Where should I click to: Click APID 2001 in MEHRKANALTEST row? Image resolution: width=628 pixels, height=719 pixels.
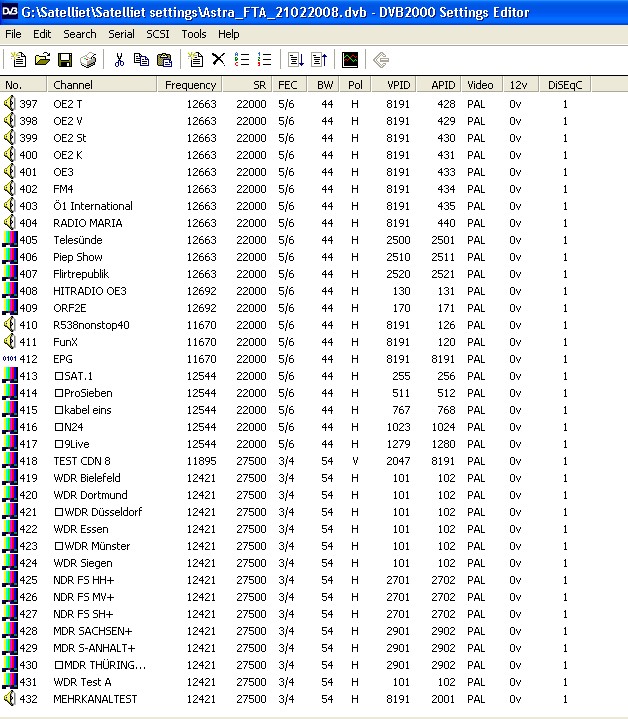pyautogui.click(x=443, y=699)
